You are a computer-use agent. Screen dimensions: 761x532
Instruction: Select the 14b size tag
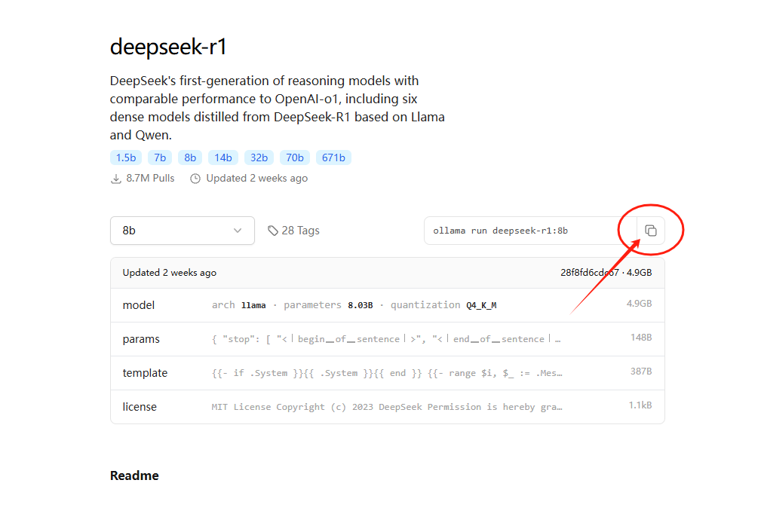coord(222,157)
